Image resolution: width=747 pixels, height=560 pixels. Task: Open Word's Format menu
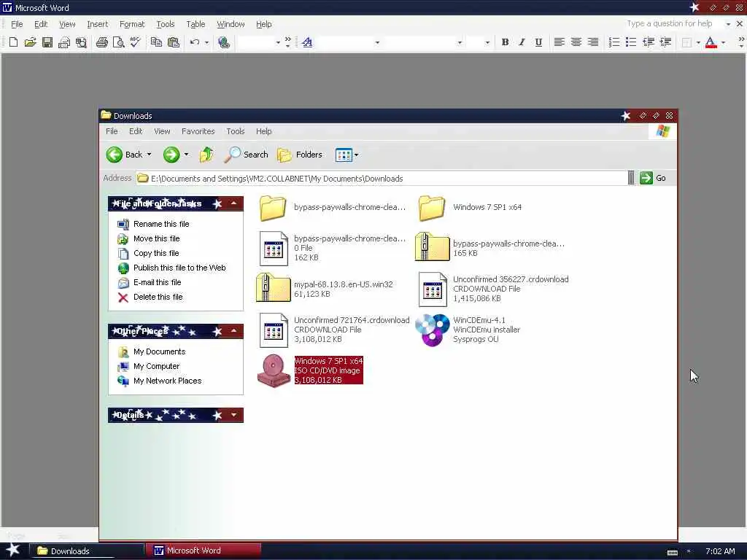click(x=132, y=24)
